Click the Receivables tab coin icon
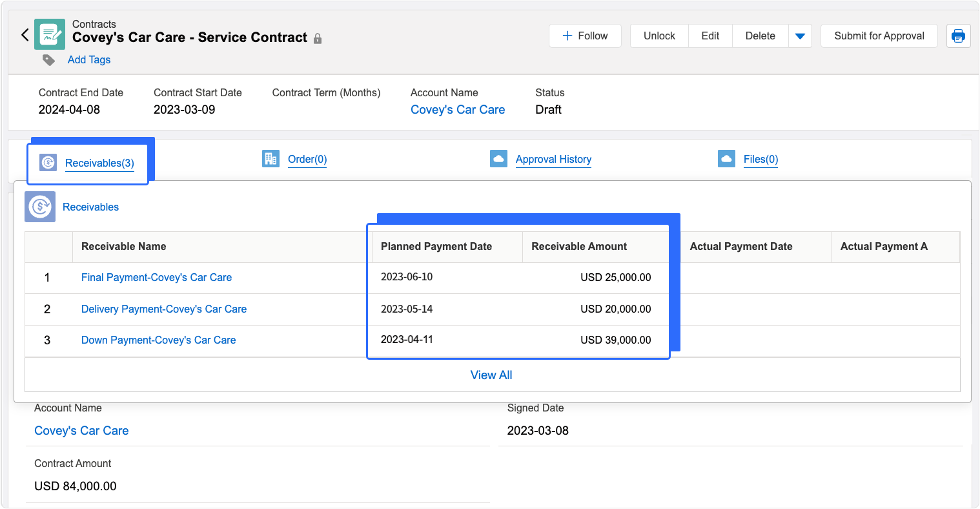 48,162
